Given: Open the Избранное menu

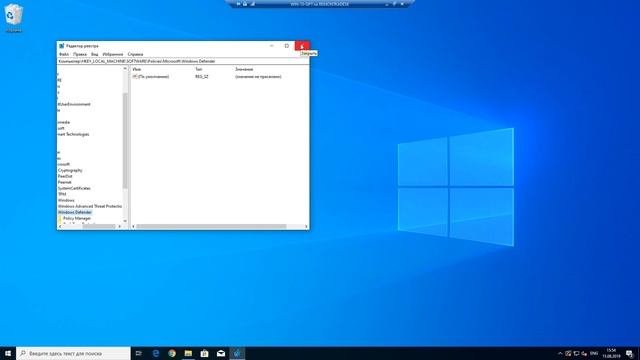Looking at the screenshot, I should [x=113, y=54].
